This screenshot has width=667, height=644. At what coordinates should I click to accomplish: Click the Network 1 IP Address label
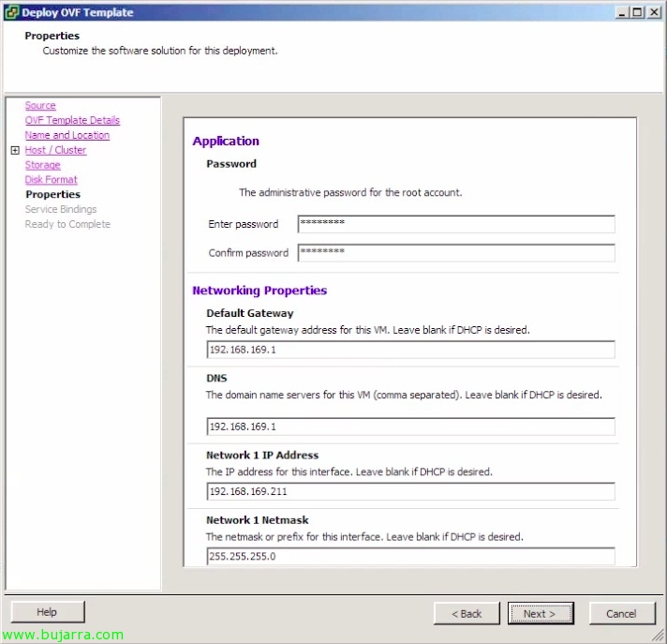click(x=262, y=455)
